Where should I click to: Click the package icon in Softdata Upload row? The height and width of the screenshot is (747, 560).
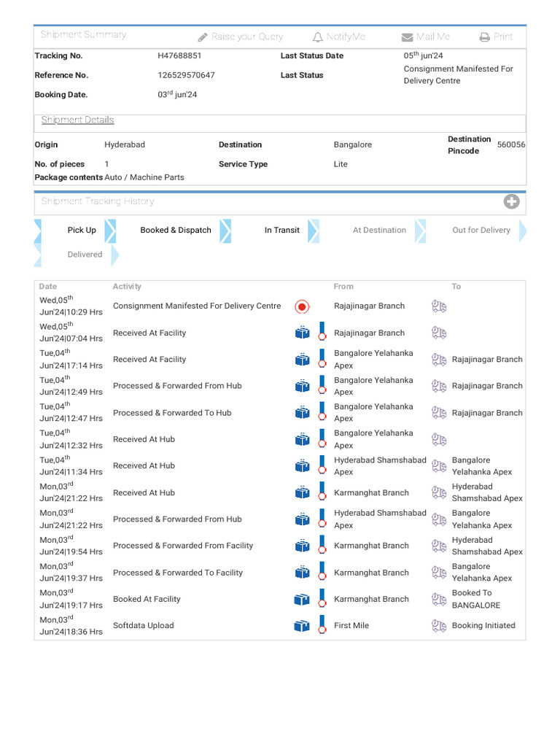click(302, 626)
